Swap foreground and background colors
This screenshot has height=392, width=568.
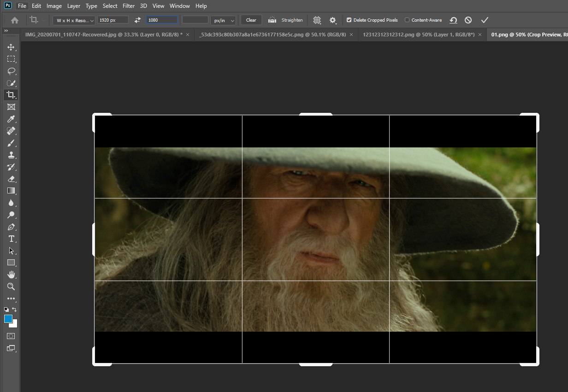(x=15, y=310)
